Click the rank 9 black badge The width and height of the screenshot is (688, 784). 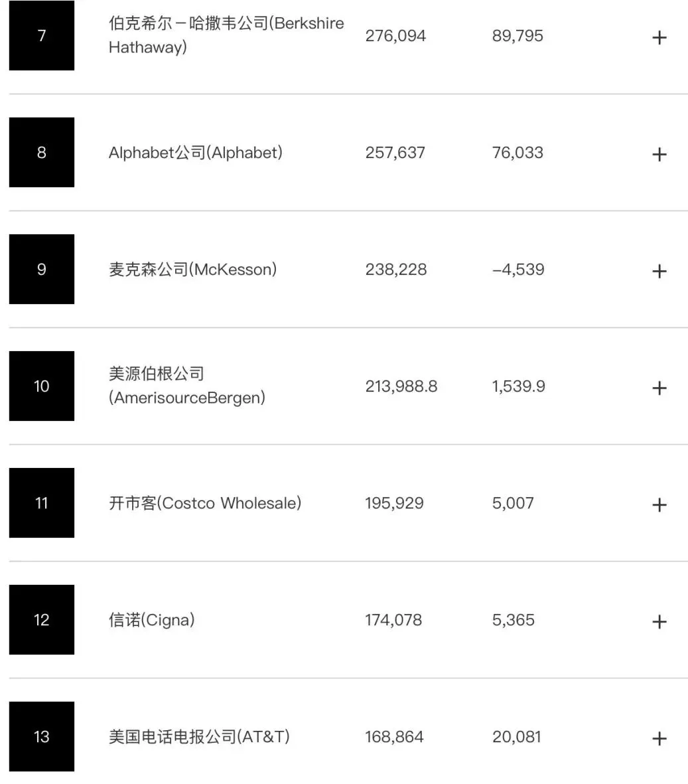coord(42,270)
